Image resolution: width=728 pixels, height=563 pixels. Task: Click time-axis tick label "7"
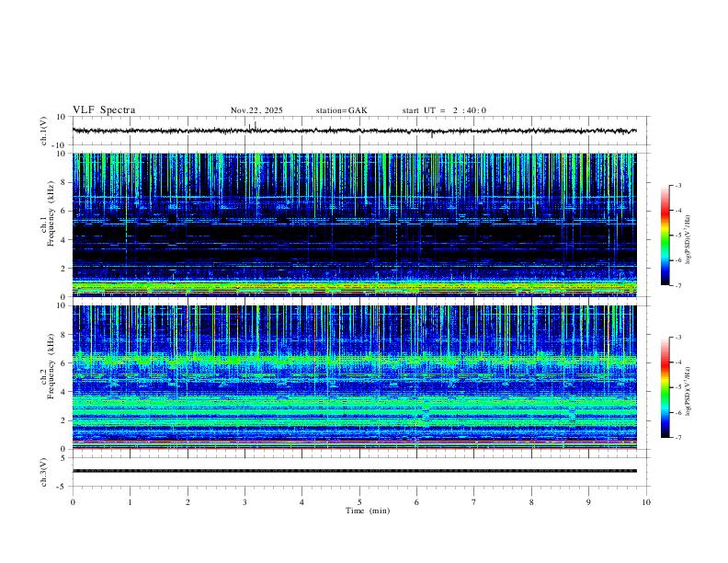tap(474, 502)
